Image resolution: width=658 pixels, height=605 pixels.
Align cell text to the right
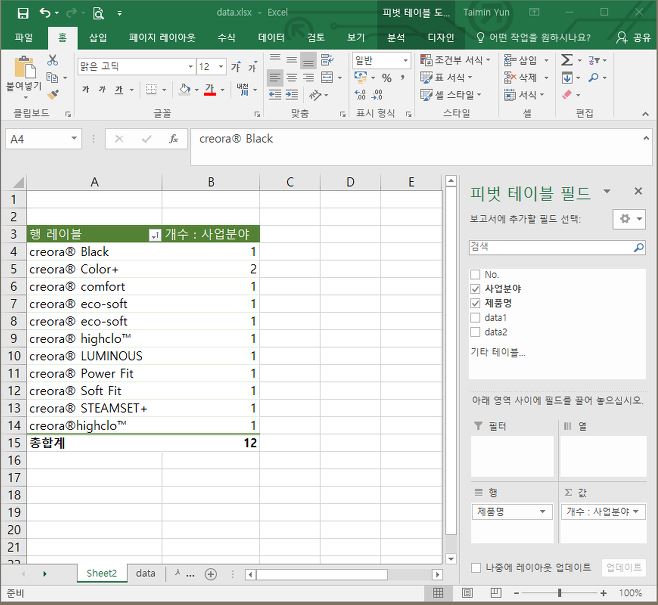pyautogui.click(x=308, y=78)
